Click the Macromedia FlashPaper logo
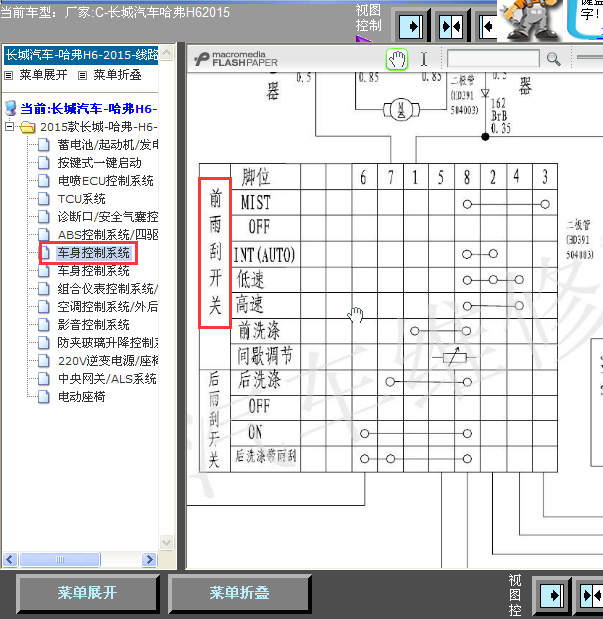Image resolution: width=603 pixels, height=619 pixels. coord(236,59)
